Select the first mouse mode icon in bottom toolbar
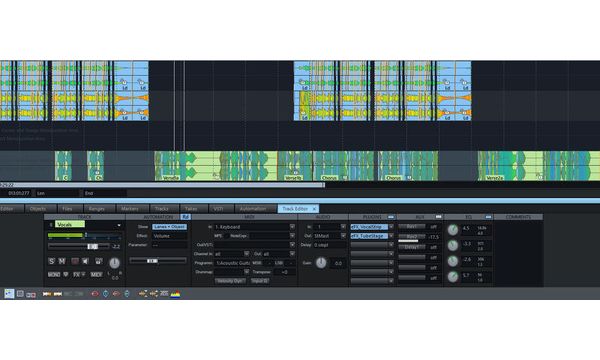600x360 pixels. click(9, 294)
